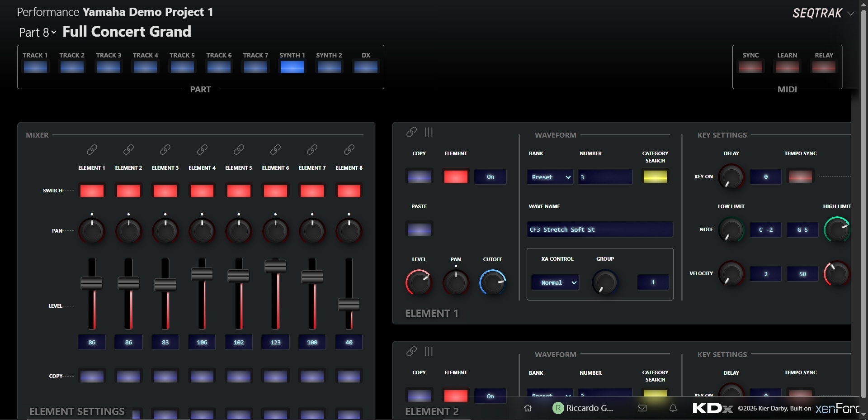Viewport: 868px width, 420px height.
Task: Select the SYNTH 1 part
Action: (292, 67)
